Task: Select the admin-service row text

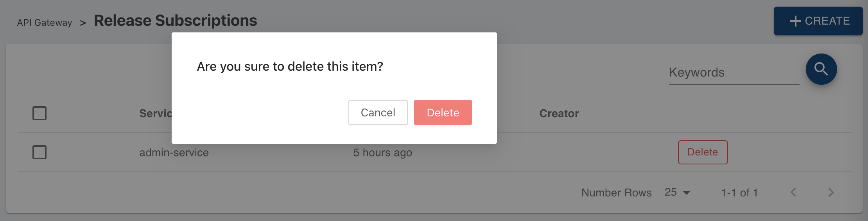Action: [174, 153]
